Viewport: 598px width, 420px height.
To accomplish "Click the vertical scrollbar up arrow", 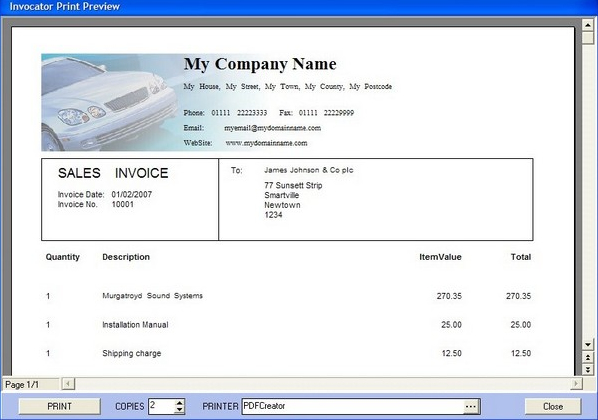I will (x=588, y=26).
